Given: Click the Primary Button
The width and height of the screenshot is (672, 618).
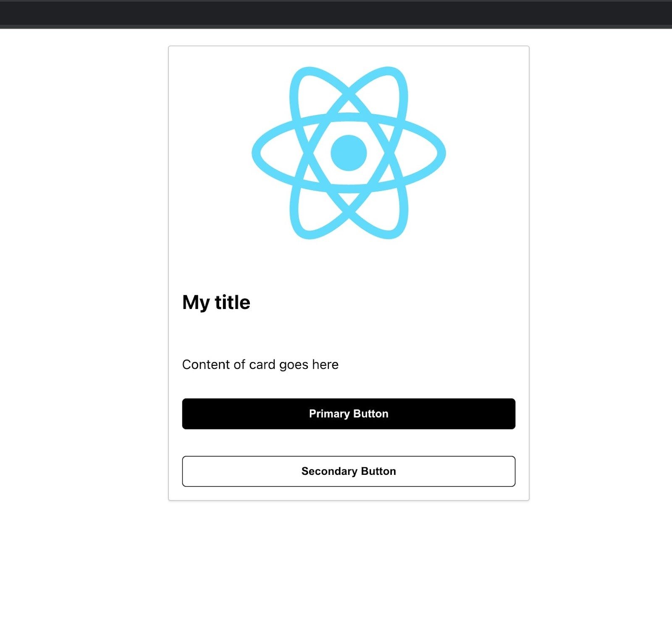Looking at the screenshot, I should point(349,414).
